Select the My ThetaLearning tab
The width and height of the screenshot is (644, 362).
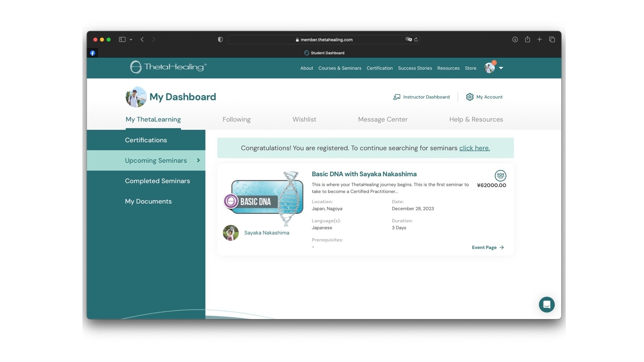153,120
